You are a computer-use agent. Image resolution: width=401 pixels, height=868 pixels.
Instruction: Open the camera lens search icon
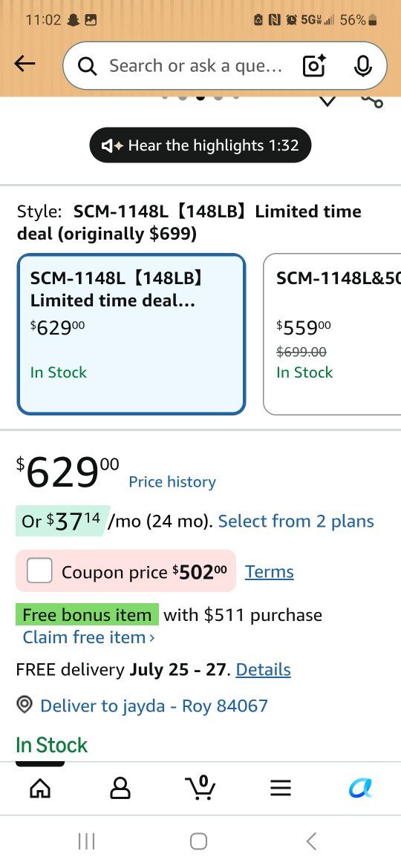click(x=314, y=66)
